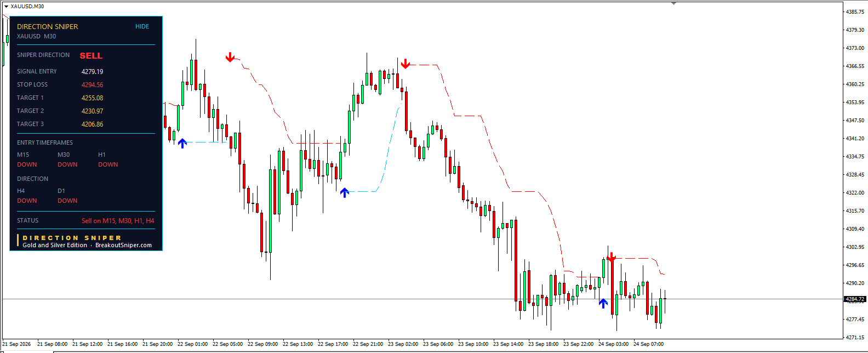This screenshot has width=868, height=353.
Task: Click the current price label 4284.72
Action: coord(855,299)
